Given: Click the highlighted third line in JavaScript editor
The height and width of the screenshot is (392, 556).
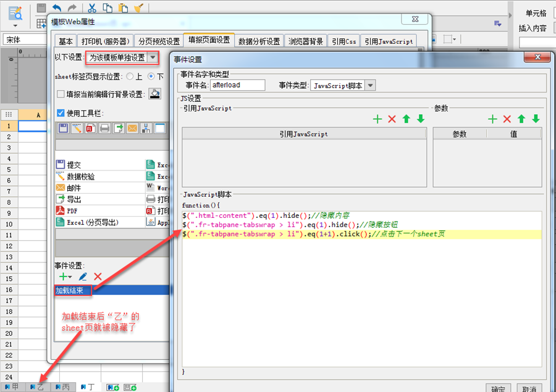Looking at the screenshot, I should pos(361,234).
